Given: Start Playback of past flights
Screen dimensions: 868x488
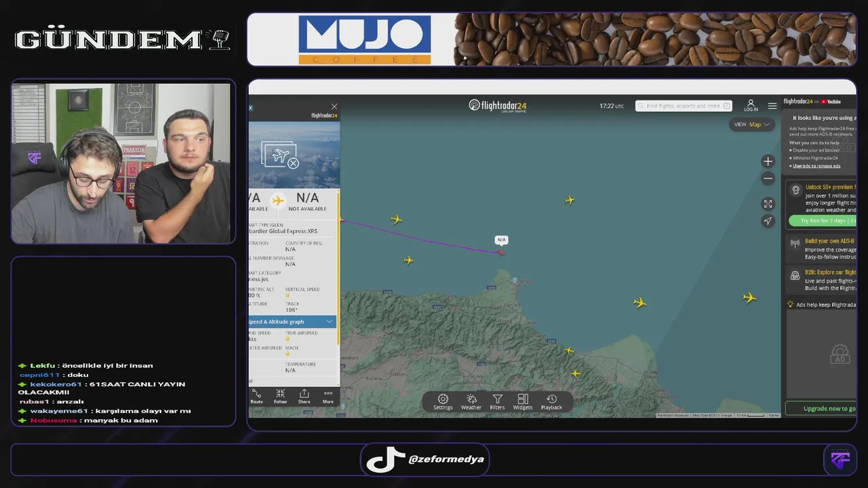Looking at the screenshot, I should coord(551,402).
